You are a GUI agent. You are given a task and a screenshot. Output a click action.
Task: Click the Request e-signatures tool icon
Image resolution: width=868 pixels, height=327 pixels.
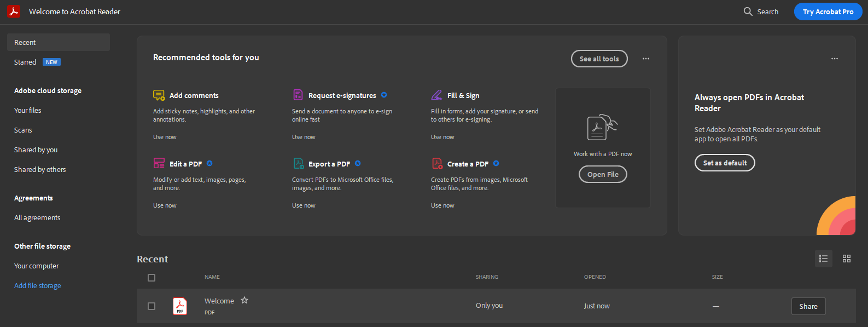(298, 95)
